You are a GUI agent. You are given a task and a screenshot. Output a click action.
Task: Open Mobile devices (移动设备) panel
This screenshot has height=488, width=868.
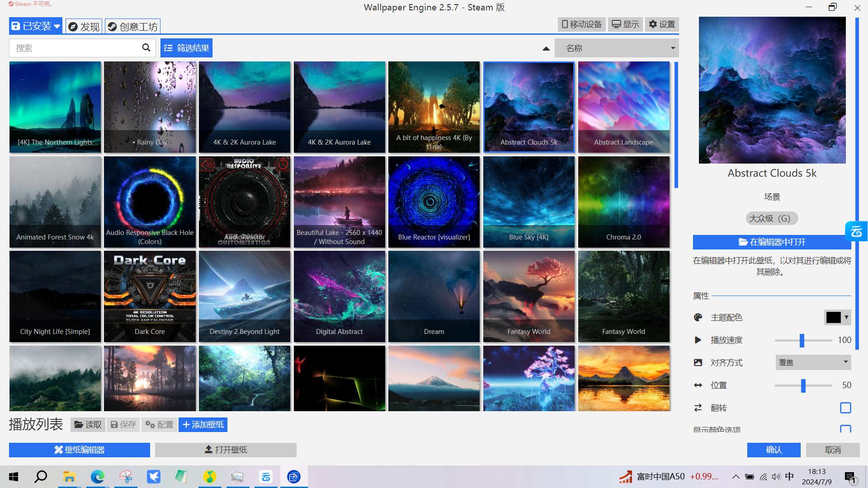(x=581, y=24)
